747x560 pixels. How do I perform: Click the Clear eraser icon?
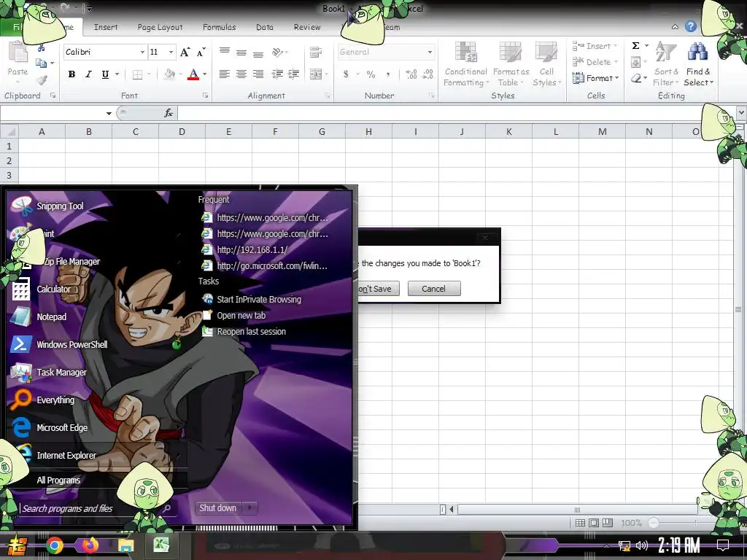pyautogui.click(x=636, y=78)
